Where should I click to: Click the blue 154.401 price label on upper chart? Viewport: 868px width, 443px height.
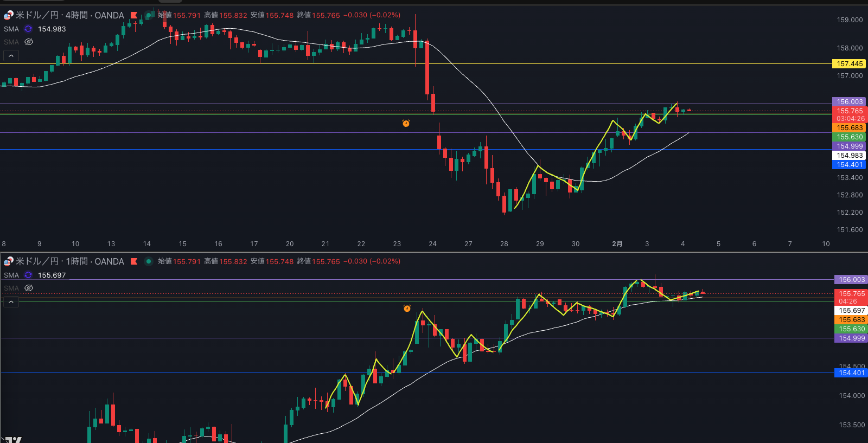click(849, 165)
